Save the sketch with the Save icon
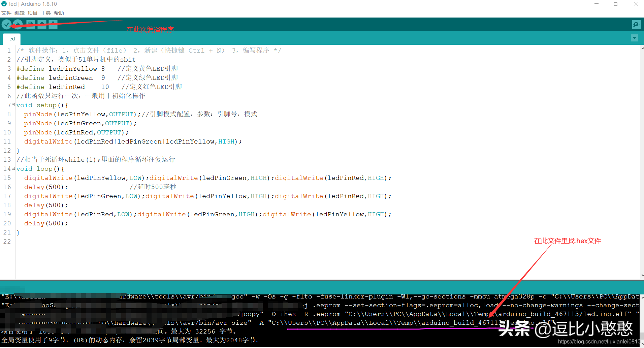This screenshot has width=644, height=348. click(x=53, y=24)
